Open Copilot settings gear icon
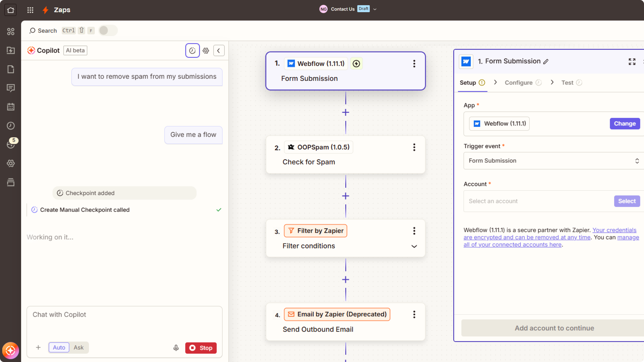This screenshot has width=644, height=362. point(206,51)
